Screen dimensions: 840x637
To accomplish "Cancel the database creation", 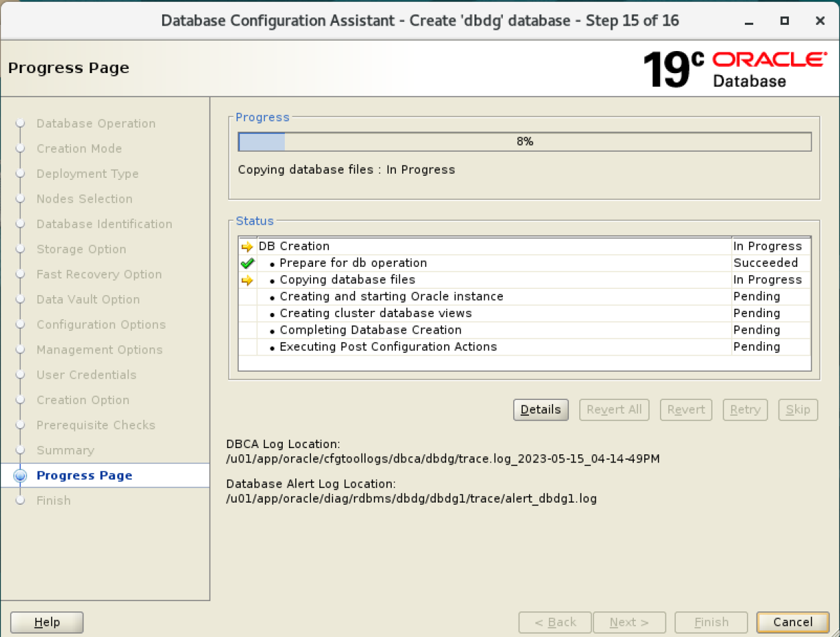I will (x=793, y=622).
